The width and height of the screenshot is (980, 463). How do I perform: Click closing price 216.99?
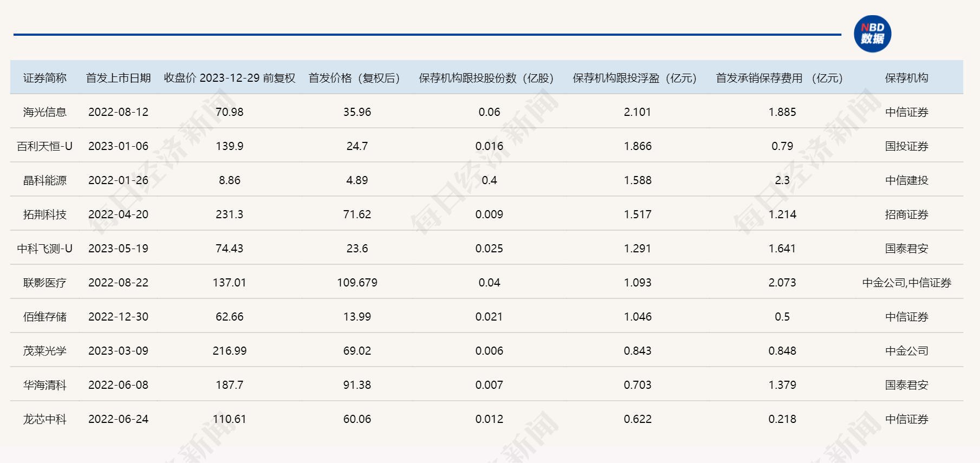230,351
